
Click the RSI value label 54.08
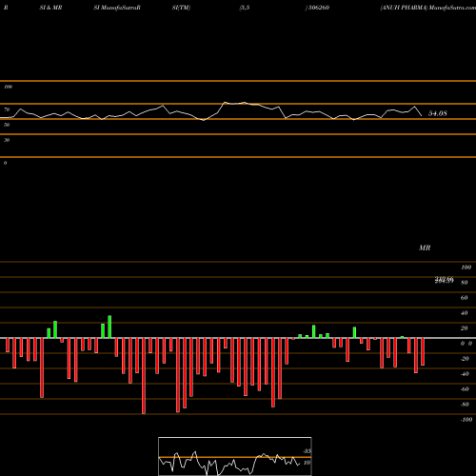pyautogui.click(x=438, y=113)
